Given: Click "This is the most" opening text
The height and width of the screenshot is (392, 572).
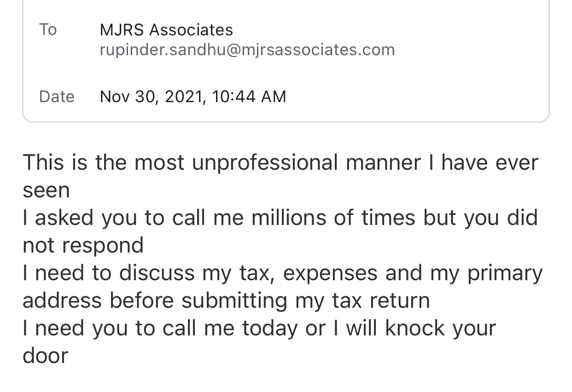Looking at the screenshot, I should tap(104, 162).
